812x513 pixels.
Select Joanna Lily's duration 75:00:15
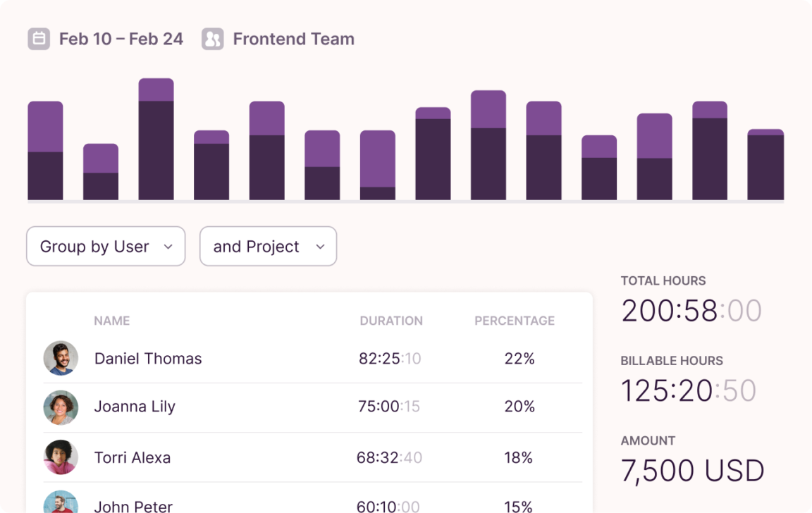(x=389, y=407)
